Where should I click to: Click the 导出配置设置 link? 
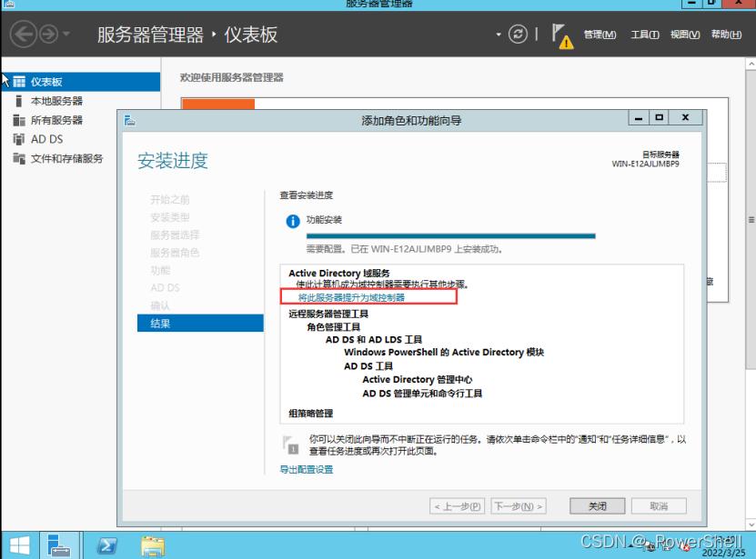coord(307,469)
